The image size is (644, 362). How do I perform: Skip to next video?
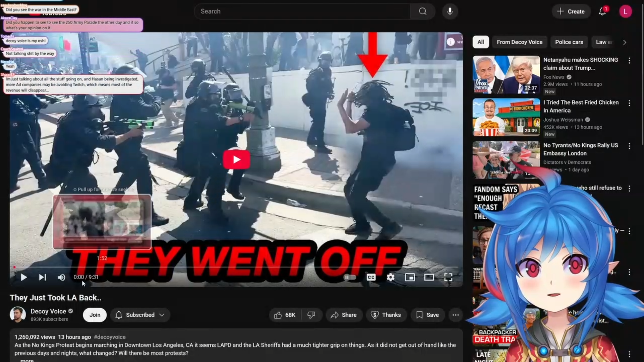[x=43, y=277]
